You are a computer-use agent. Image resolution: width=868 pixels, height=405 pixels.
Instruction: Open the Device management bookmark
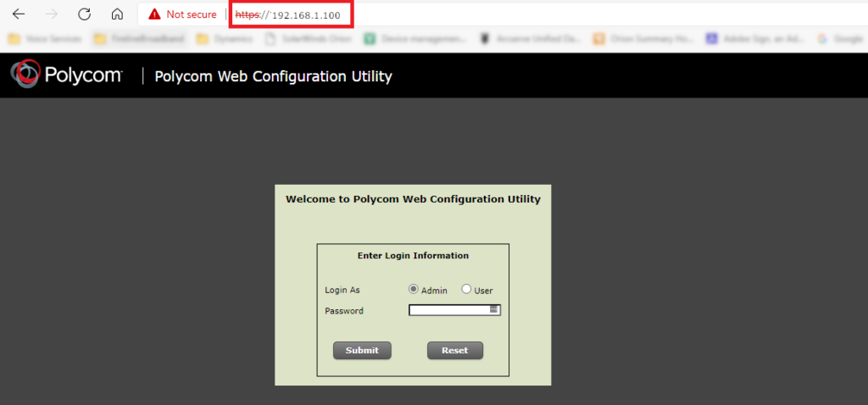click(x=415, y=39)
